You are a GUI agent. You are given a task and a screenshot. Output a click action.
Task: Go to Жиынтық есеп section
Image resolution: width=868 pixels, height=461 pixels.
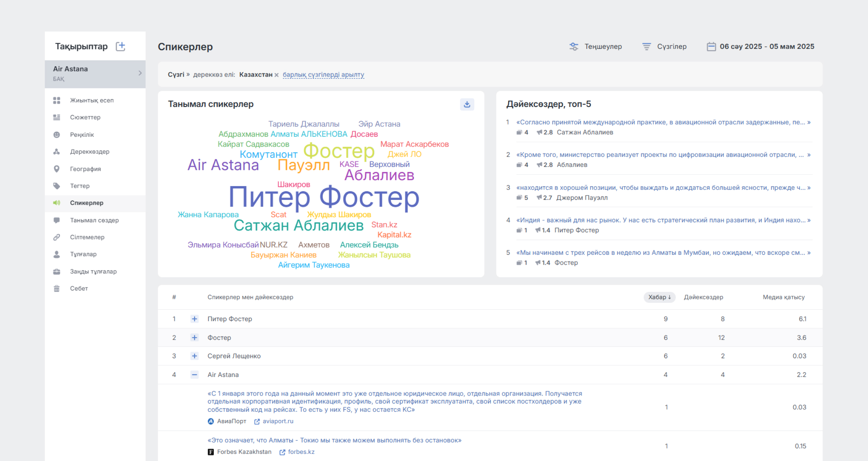pyautogui.click(x=92, y=101)
